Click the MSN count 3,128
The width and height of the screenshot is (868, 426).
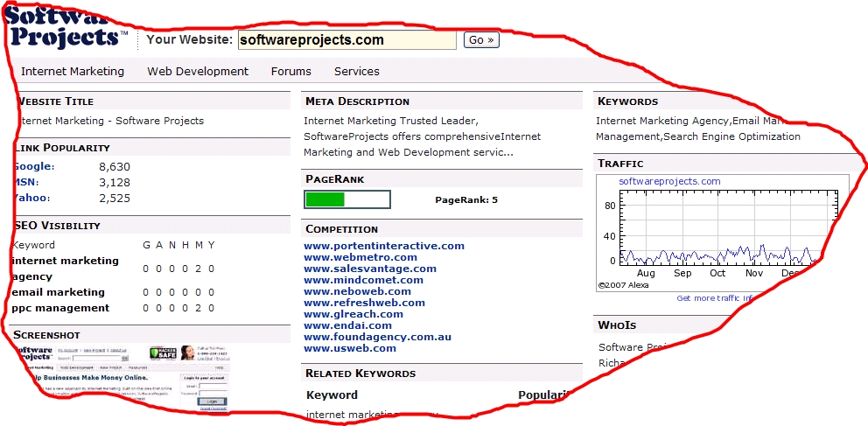115,183
